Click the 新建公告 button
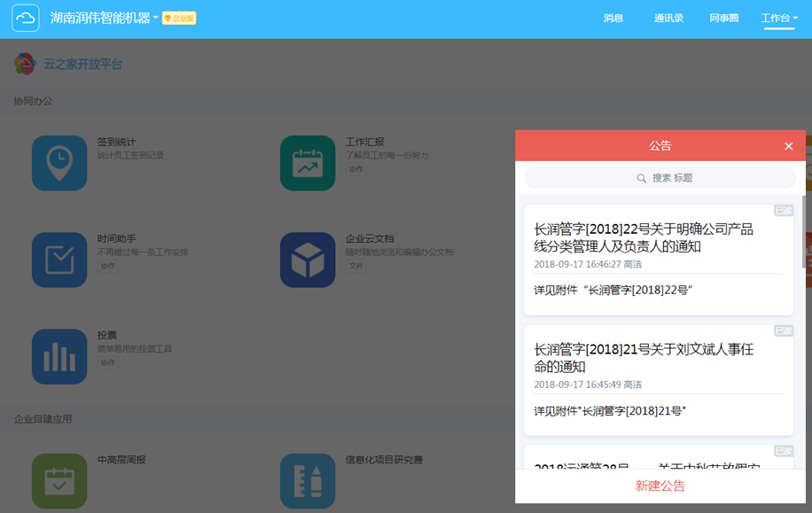The width and height of the screenshot is (812, 513). click(660, 486)
